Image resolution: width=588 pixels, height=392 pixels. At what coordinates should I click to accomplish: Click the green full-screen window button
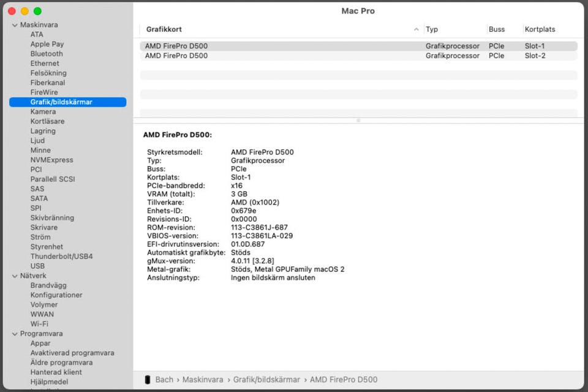[37, 11]
